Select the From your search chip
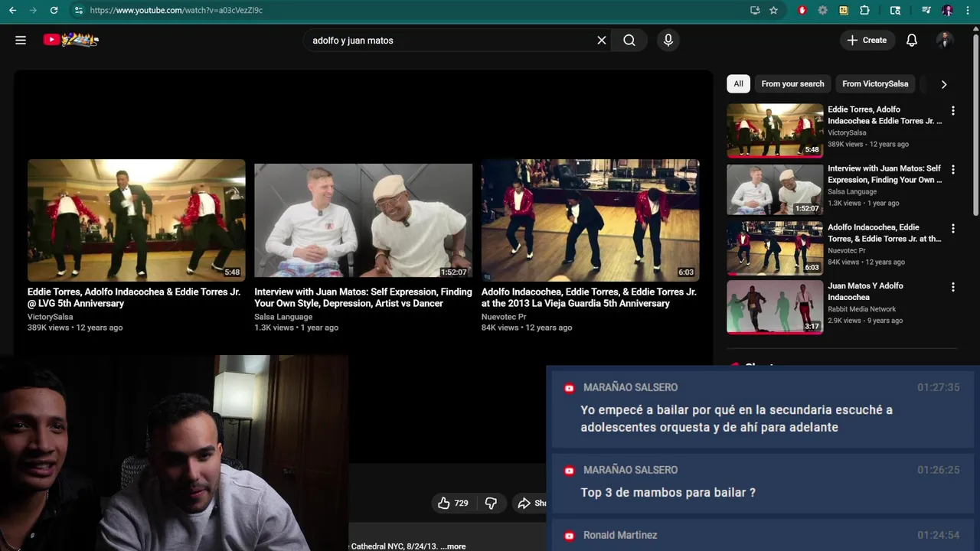The height and width of the screenshot is (551, 980). [x=792, y=84]
